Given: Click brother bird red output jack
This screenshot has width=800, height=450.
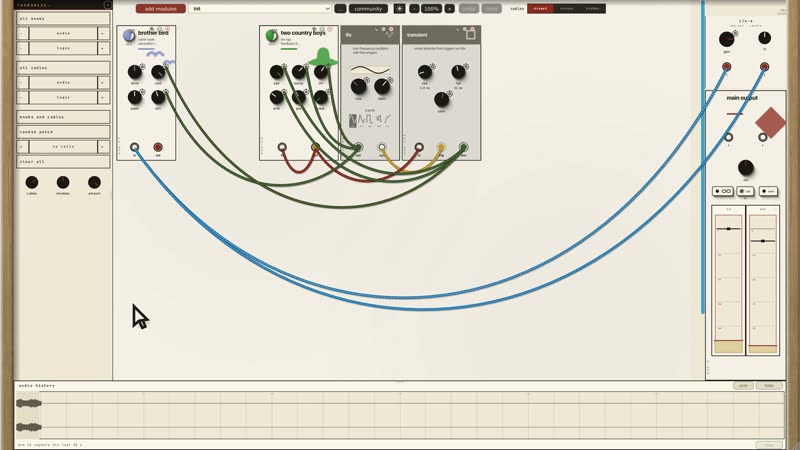Looking at the screenshot, I should 158,147.
